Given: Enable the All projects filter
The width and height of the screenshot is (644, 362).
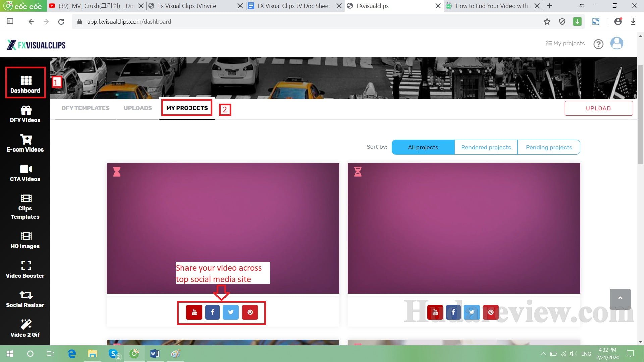Looking at the screenshot, I should coord(423,147).
